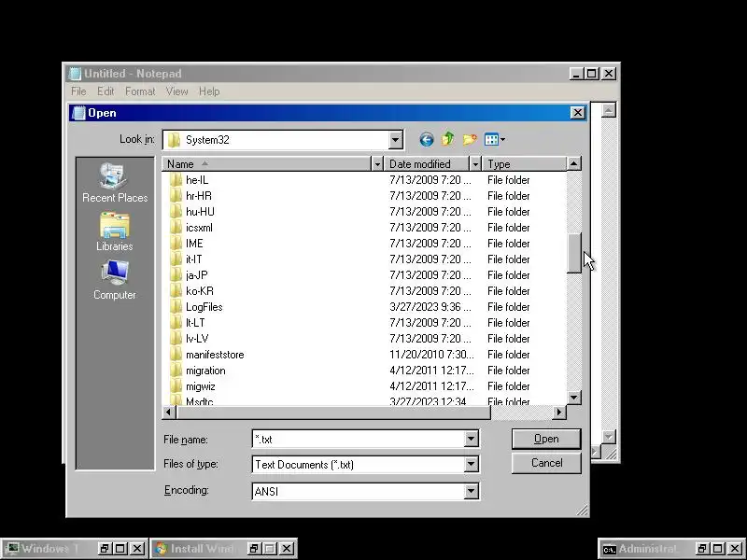747x560 pixels.
Task: Select the Administrator command prompt taskbar item
Action: click(672, 549)
